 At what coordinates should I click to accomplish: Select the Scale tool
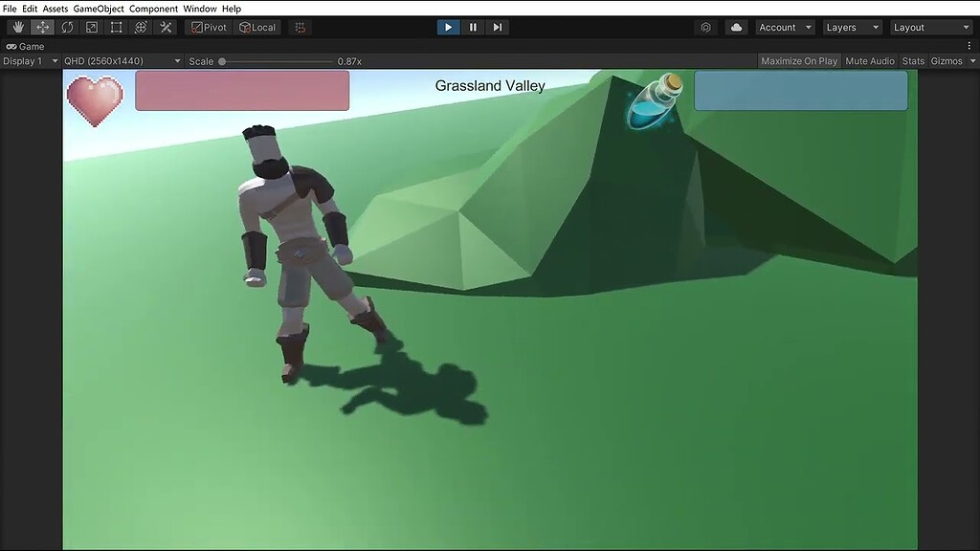(x=91, y=27)
